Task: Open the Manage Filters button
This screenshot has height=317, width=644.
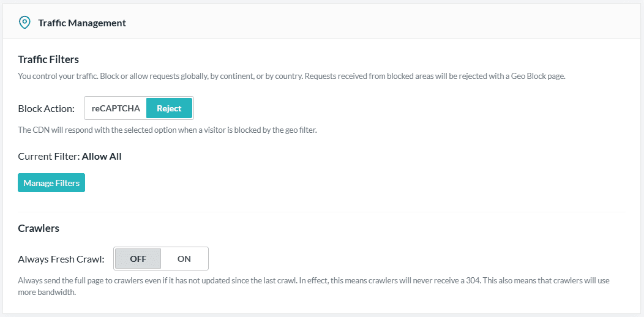Action: [51, 183]
